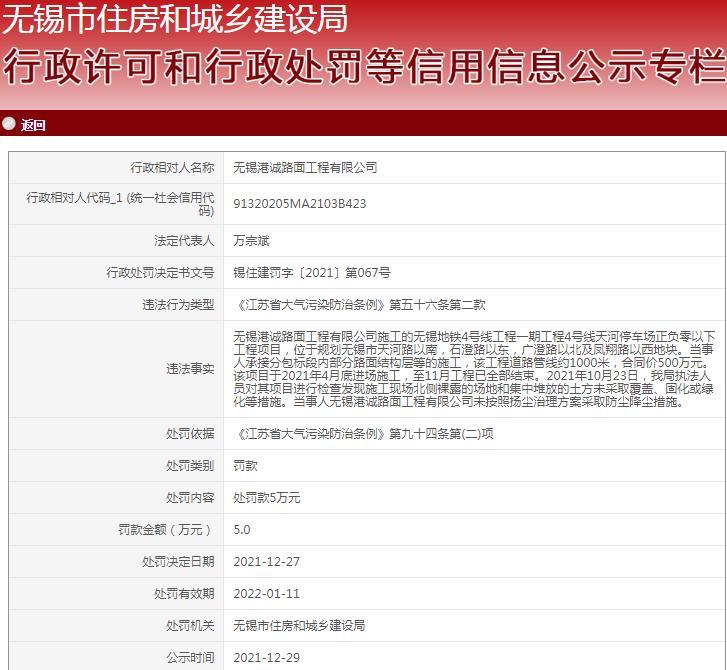This screenshot has height=670, width=727.
Task: Click the 违法事实 description paragraph
Action: (x=474, y=369)
